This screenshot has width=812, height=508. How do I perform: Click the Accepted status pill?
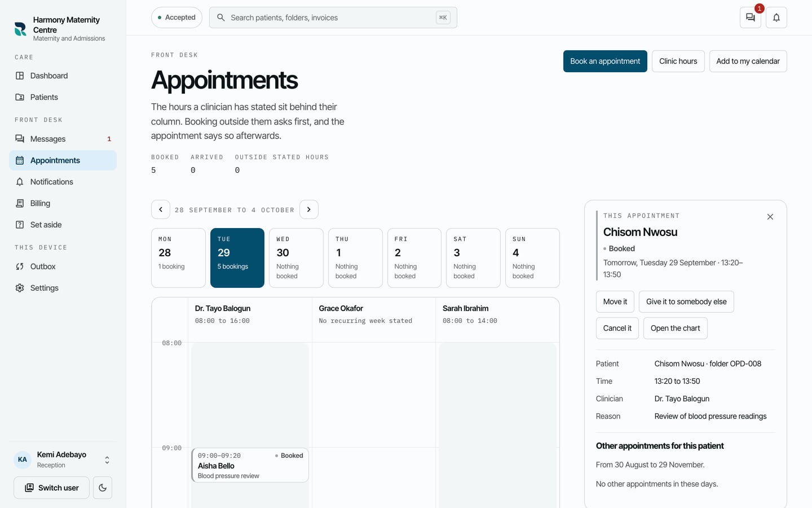point(176,17)
